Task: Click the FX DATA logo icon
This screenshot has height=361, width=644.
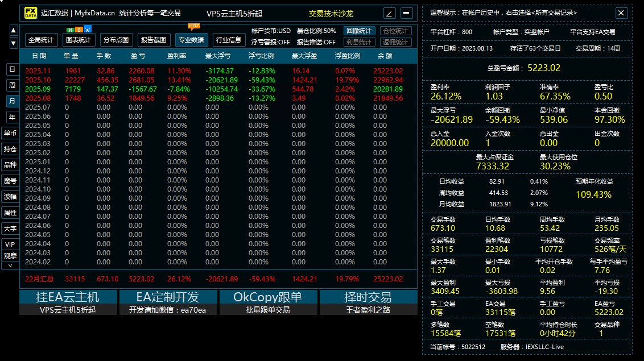Action: click(x=31, y=13)
